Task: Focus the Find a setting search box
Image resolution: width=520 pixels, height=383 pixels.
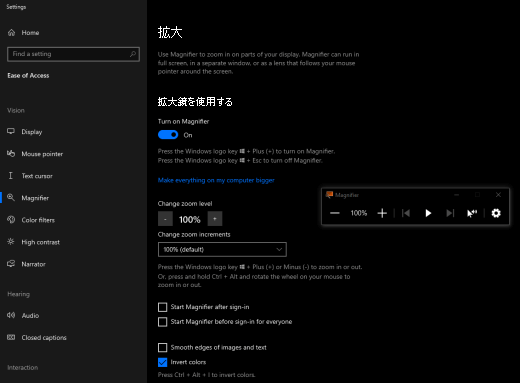Action: (73, 54)
